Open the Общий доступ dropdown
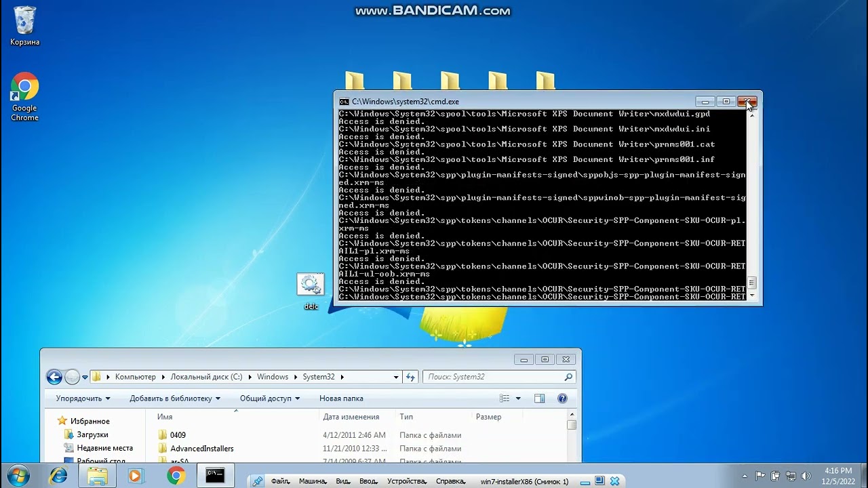Viewport: 868px width, 488px height. tap(269, 399)
